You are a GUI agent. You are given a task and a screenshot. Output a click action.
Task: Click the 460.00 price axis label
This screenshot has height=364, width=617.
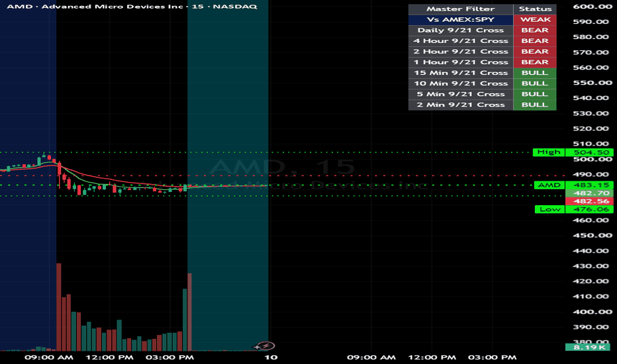point(591,220)
